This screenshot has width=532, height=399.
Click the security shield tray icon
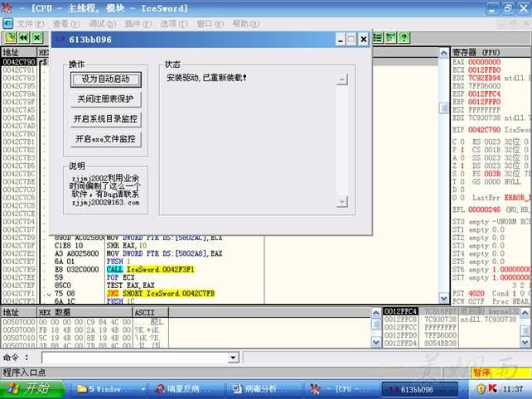481,388
